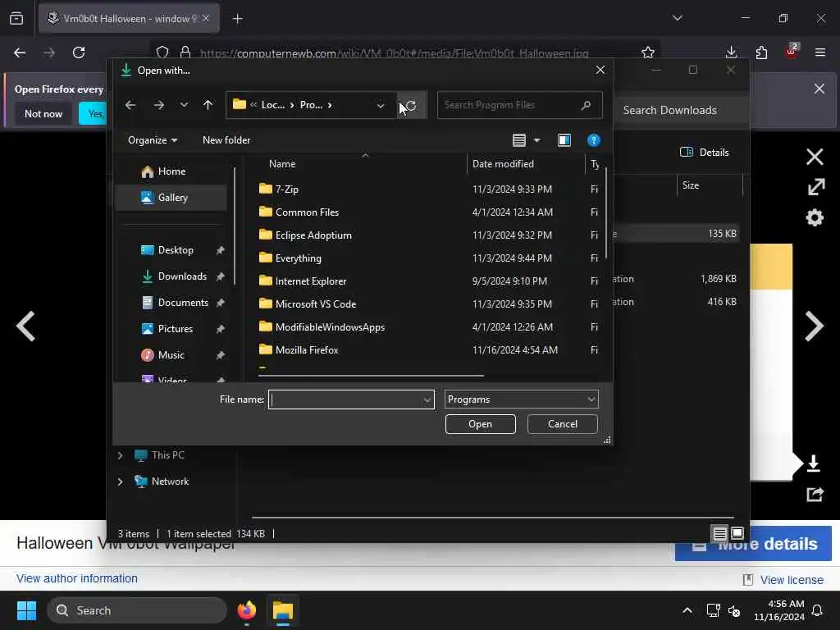Switch Explorer to details view icon
This screenshot has width=840, height=630.
point(720,533)
